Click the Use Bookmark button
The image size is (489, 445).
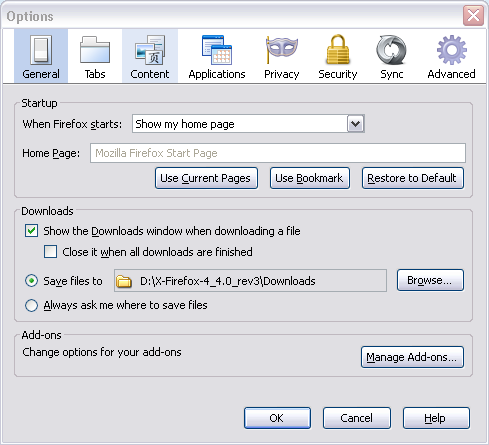310,178
